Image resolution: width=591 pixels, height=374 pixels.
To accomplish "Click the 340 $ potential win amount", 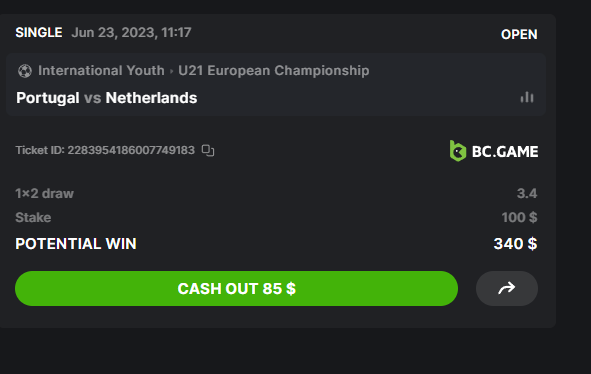I will [515, 244].
